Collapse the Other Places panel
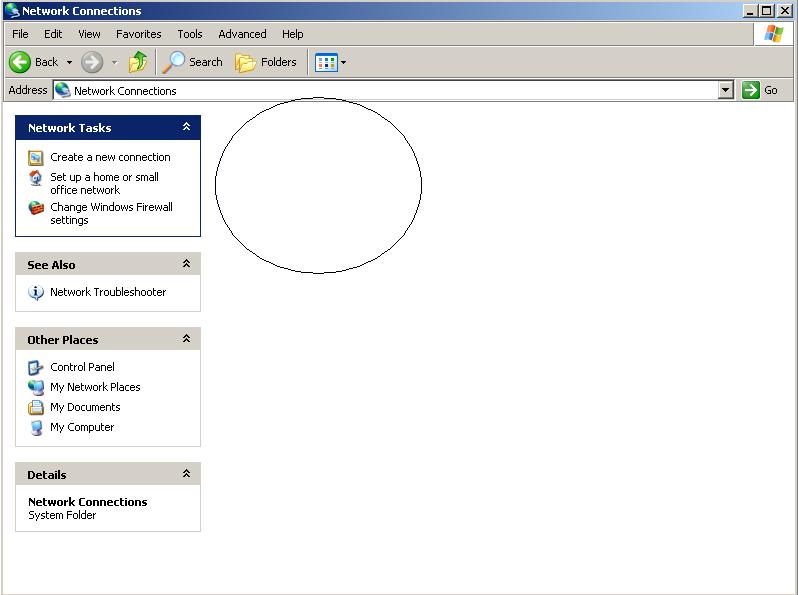 click(186, 338)
